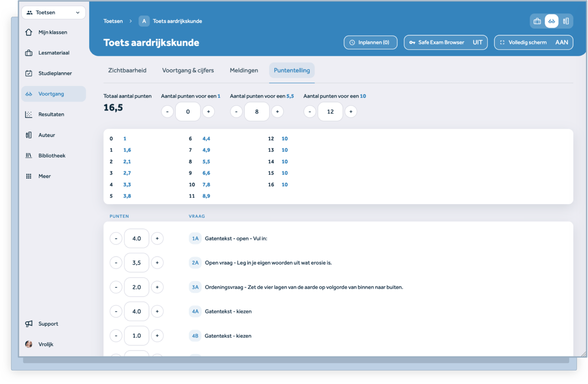
Task: Select the pencil-ruler view toggle top right
Action: point(566,21)
